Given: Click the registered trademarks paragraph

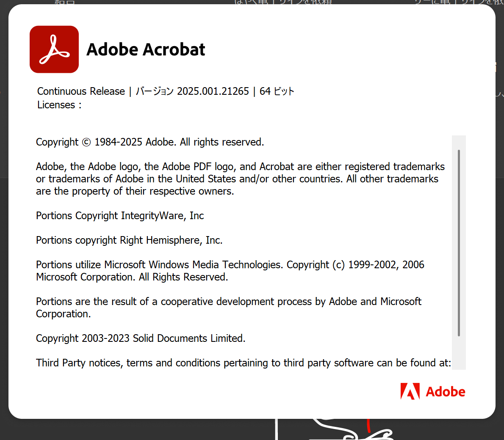Looking at the screenshot, I should tap(240, 179).
